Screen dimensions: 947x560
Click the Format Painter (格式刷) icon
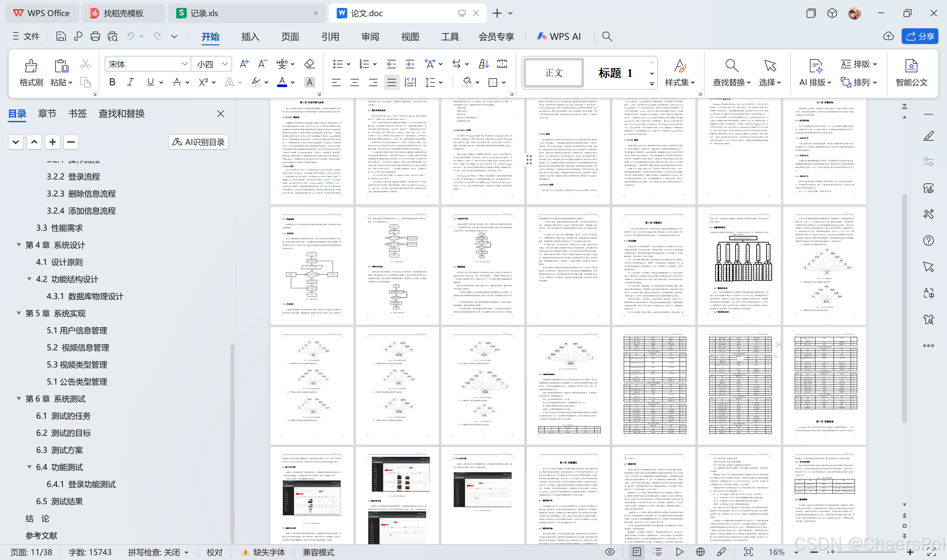31,66
